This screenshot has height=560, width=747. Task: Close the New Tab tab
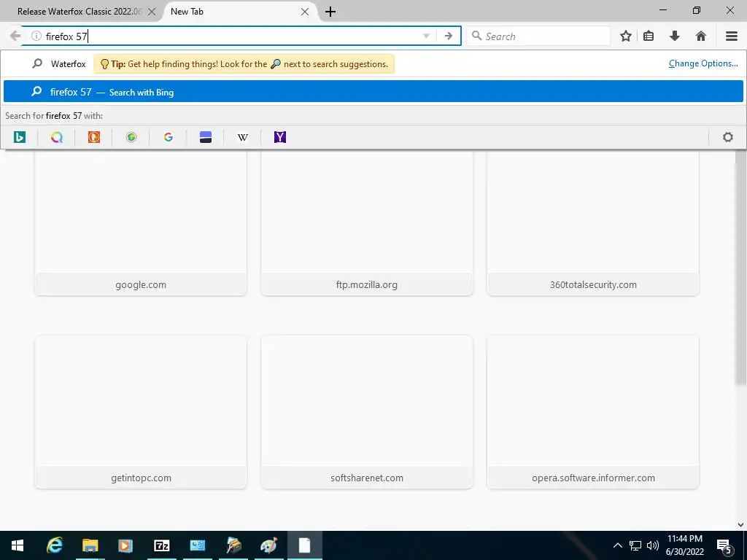click(305, 12)
